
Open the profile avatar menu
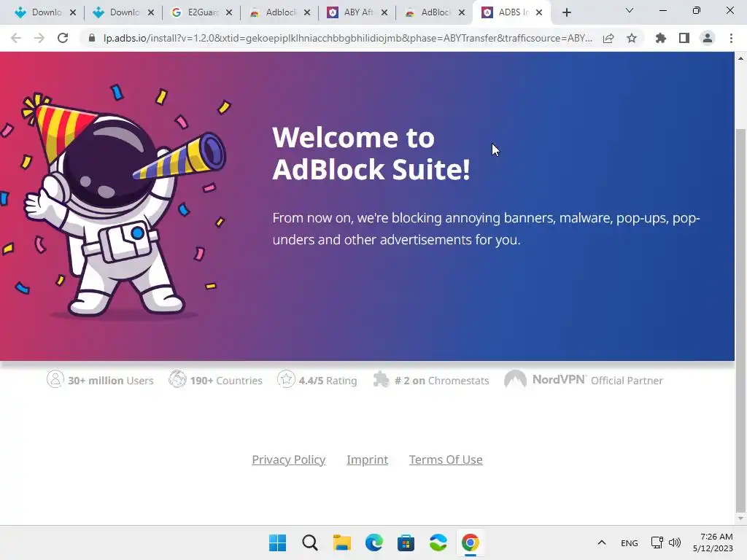tap(708, 38)
